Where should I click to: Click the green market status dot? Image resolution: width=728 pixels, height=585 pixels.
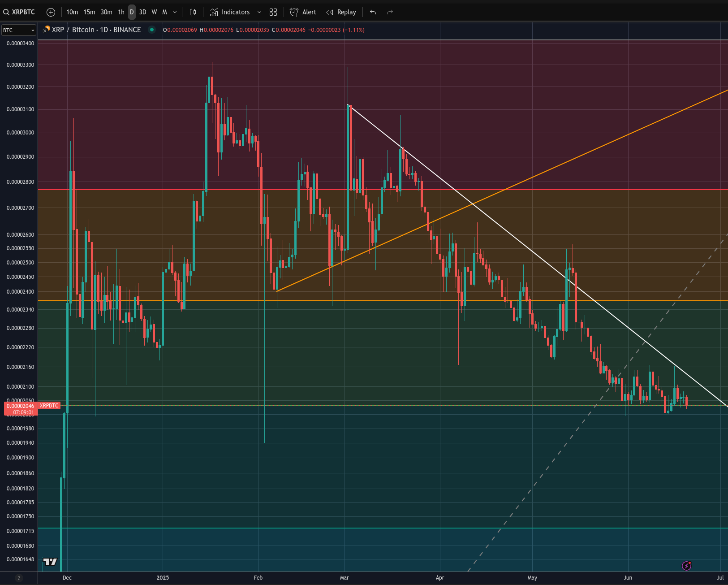coord(152,30)
